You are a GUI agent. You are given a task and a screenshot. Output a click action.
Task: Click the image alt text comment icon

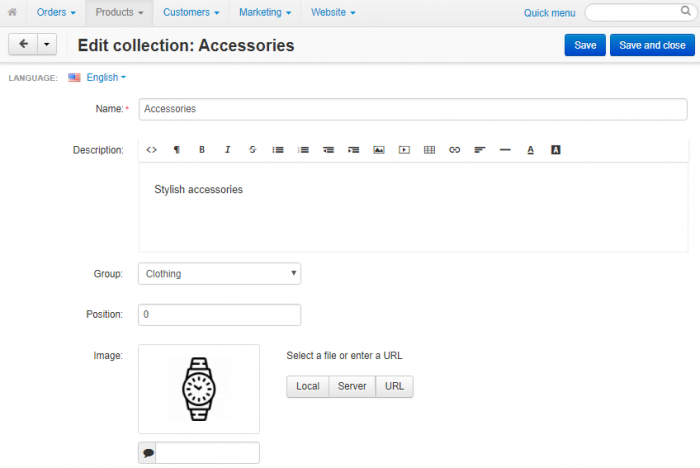(148, 453)
